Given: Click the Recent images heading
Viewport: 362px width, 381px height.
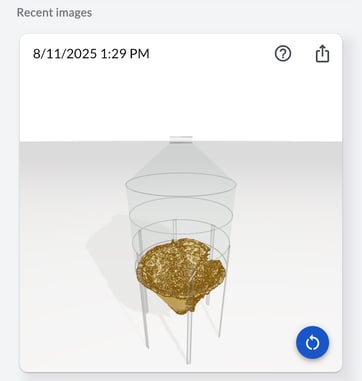Looking at the screenshot, I should 54,13.
